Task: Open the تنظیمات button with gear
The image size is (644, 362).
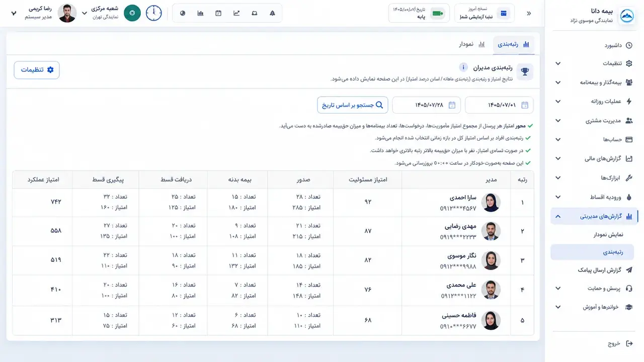Action: click(x=37, y=70)
